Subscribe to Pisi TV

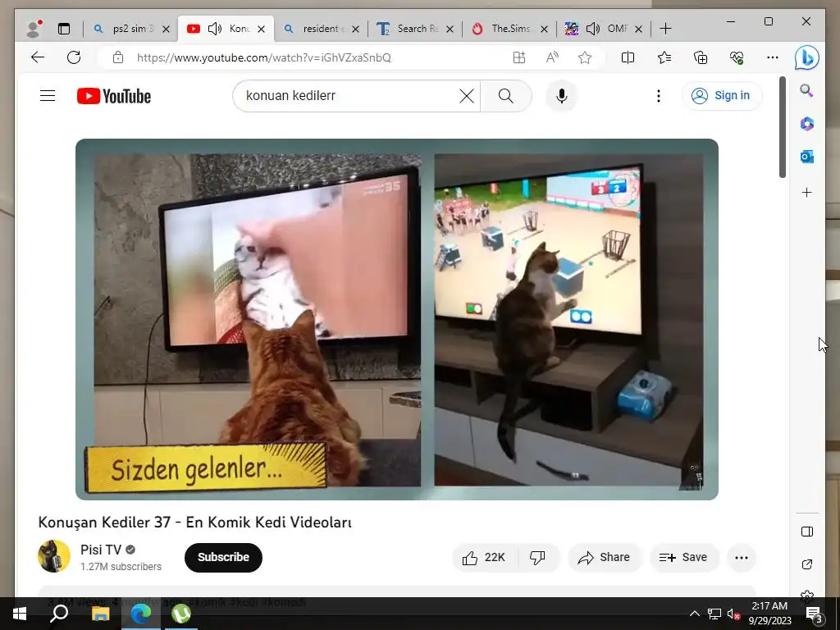(223, 557)
